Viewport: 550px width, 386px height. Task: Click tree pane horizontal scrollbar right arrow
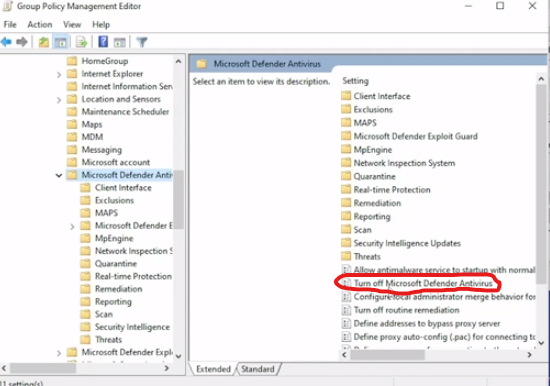click(x=167, y=368)
